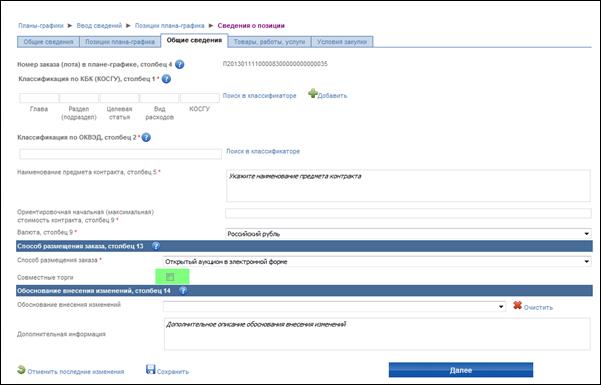Focus начальная (максимальная) стоимость контракта field
The width and height of the screenshot is (601, 385).
click(408, 213)
